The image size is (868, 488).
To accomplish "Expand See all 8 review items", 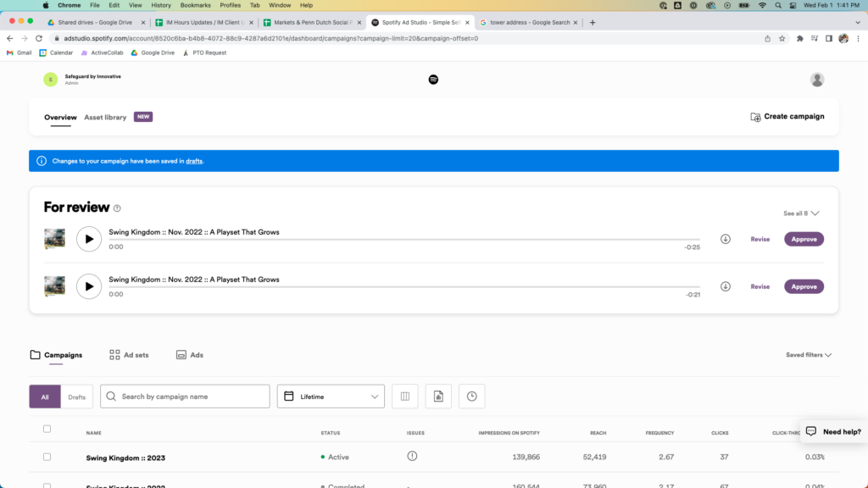I will pyautogui.click(x=801, y=213).
